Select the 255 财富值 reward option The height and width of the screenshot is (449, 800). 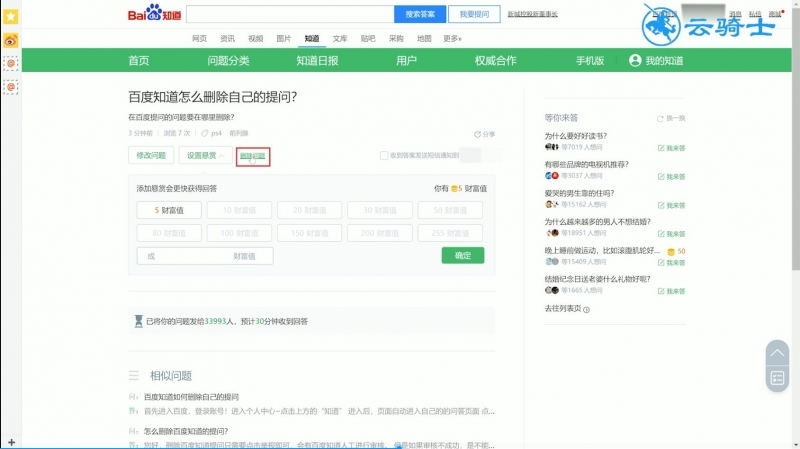point(450,233)
